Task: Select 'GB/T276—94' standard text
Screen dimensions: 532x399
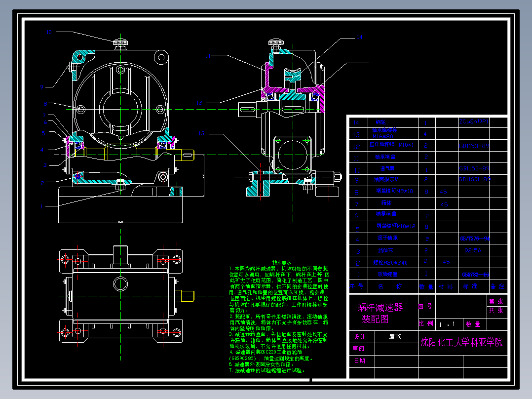Action: pos(475,239)
